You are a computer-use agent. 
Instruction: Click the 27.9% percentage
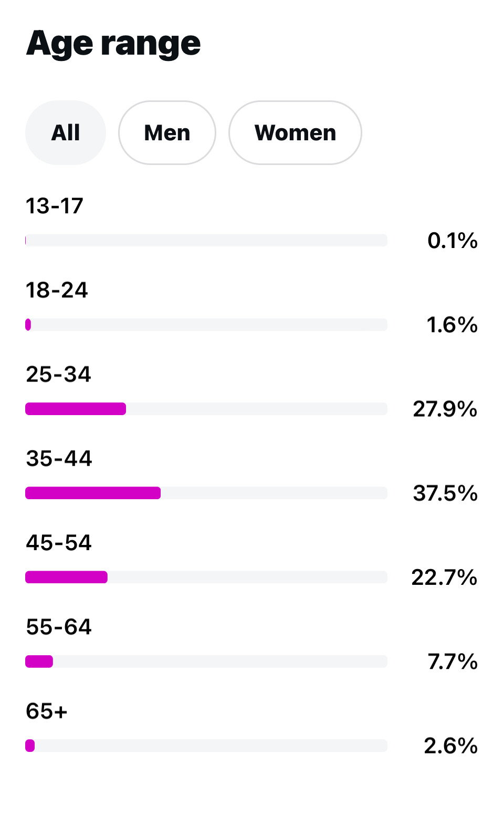click(x=445, y=409)
